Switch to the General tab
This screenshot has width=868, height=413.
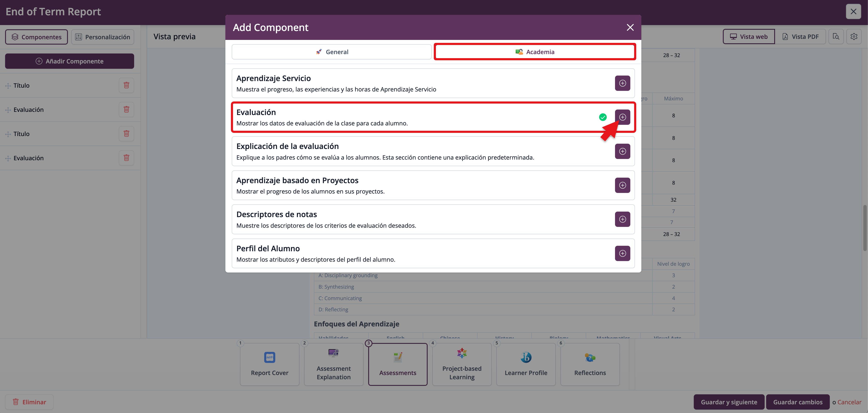pos(331,52)
